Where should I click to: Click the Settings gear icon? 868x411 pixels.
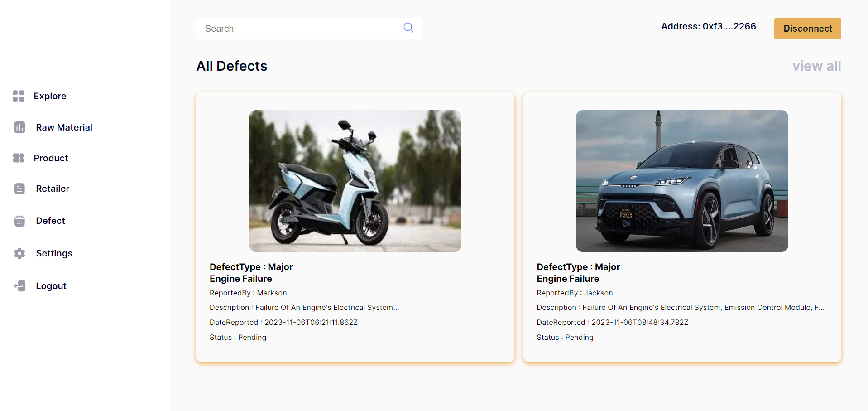click(19, 253)
